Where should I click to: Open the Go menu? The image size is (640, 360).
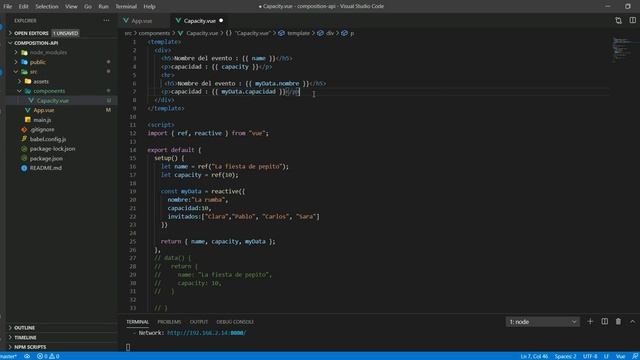(x=88, y=7)
